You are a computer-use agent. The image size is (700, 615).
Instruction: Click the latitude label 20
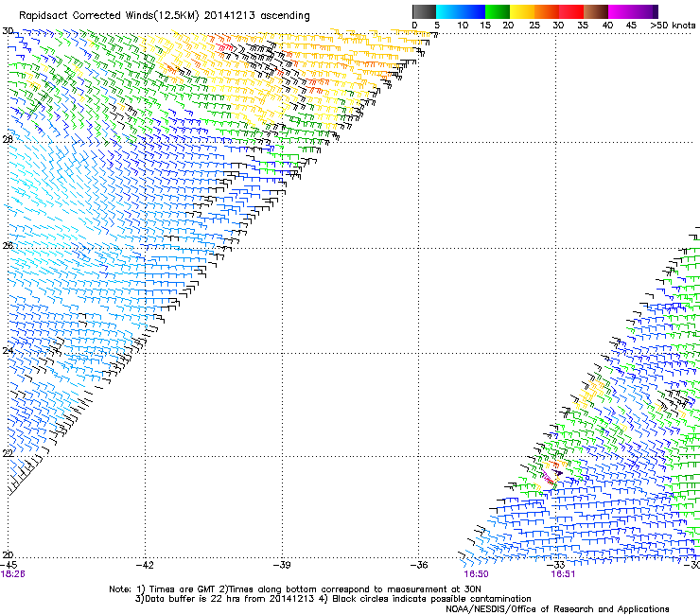(x=8, y=554)
